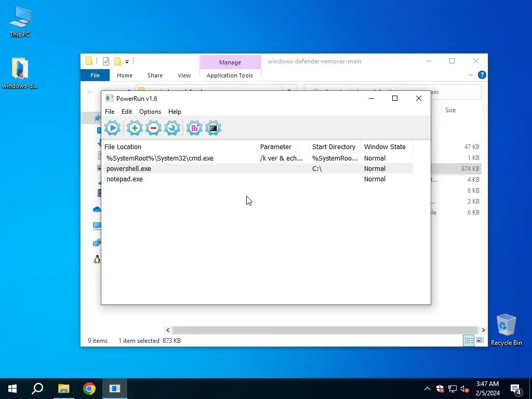The height and width of the screenshot is (399, 532).
Task: Open Explorer Help question mark icon
Action: click(482, 75)
